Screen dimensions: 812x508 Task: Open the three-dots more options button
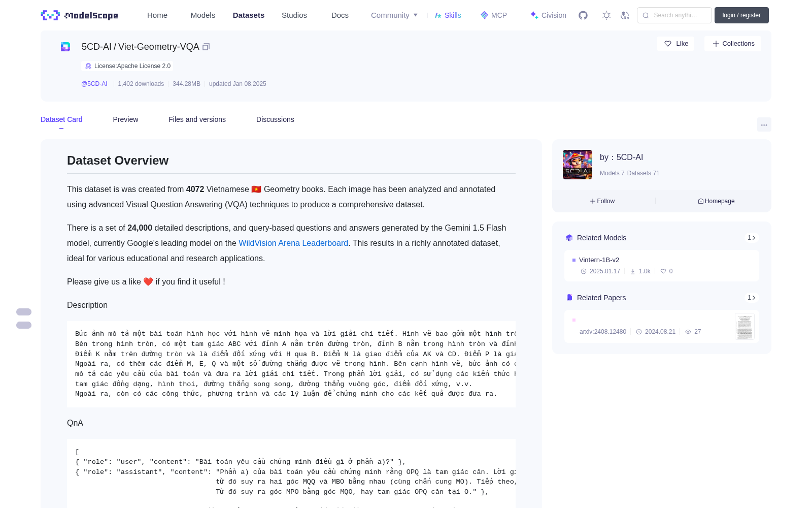click(764, 124)
